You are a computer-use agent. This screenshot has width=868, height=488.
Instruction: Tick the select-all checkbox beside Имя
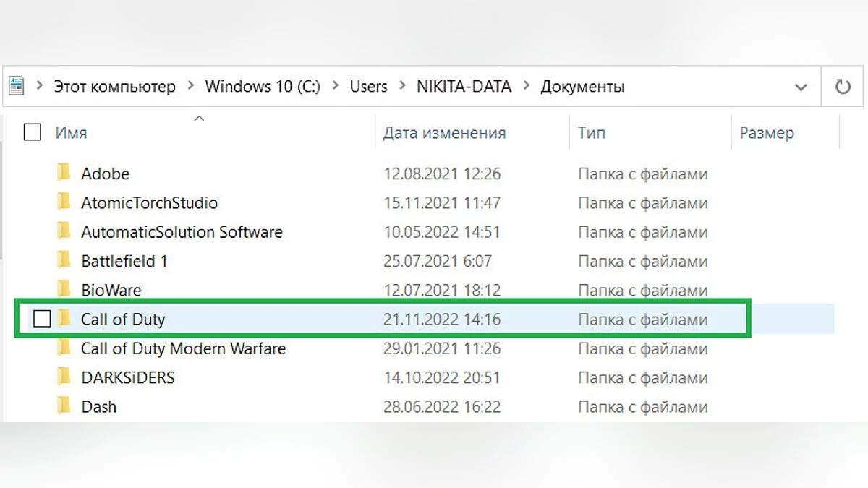33,132
